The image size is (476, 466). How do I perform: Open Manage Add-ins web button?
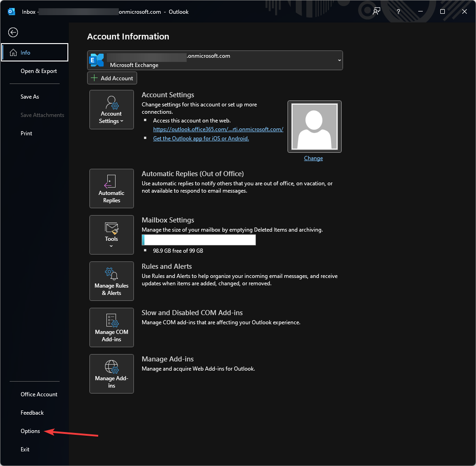pos(111,374)
